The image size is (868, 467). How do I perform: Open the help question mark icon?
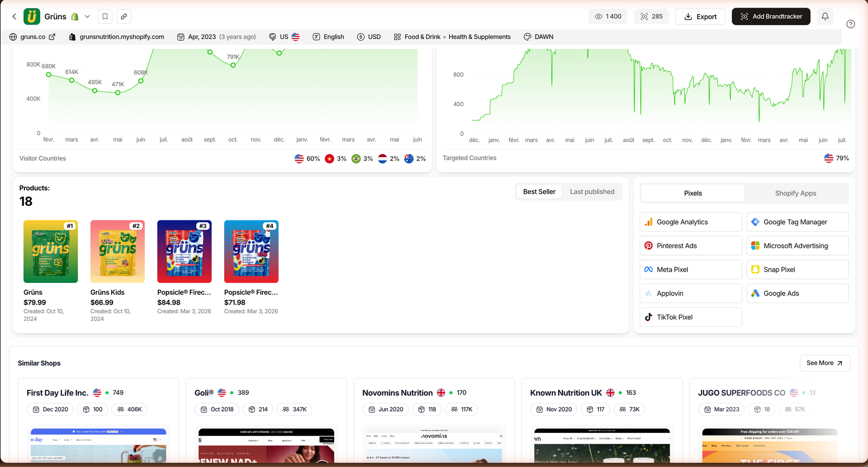[851, 24]
